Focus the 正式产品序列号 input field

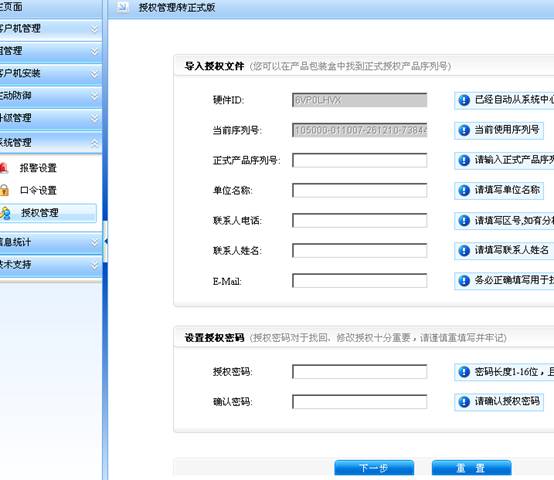pos(360,160)
